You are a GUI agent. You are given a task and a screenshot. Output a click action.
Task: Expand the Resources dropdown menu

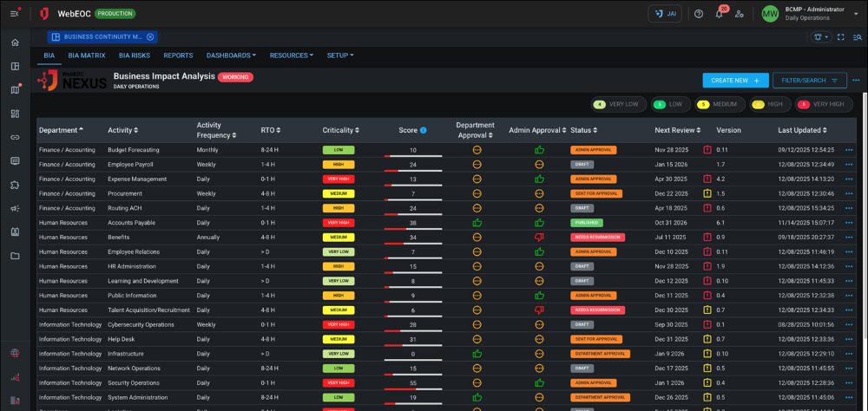[291, 55]
